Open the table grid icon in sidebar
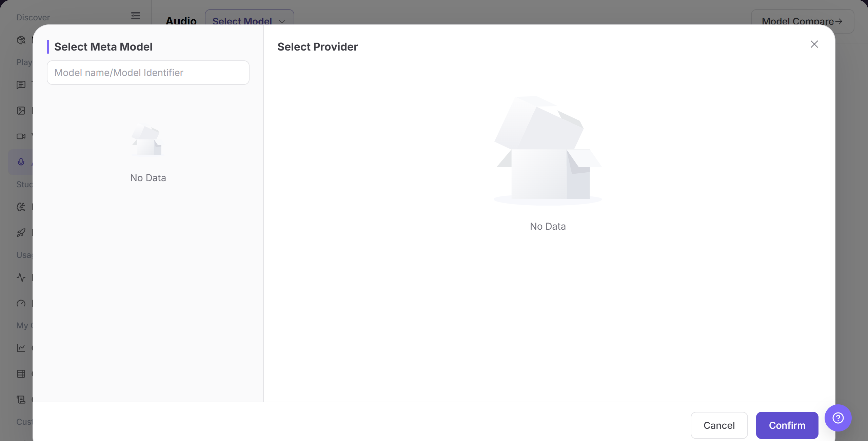 (x=21, y=374)
